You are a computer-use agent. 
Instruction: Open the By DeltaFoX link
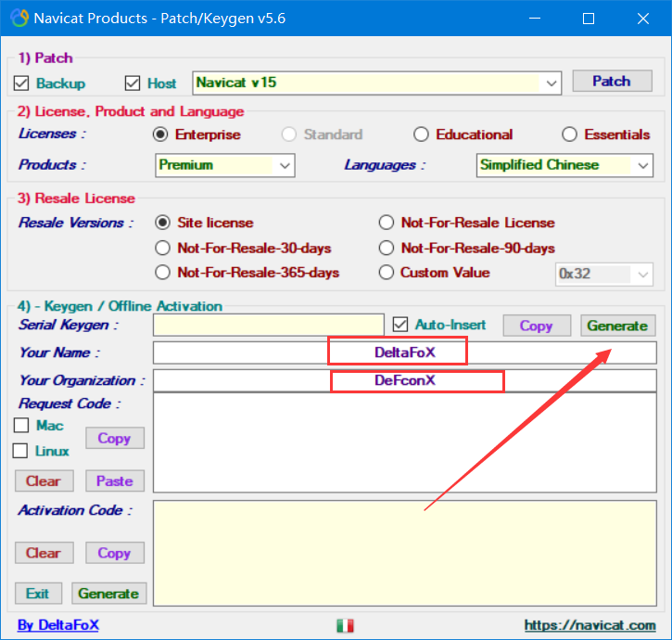point(58,625)
